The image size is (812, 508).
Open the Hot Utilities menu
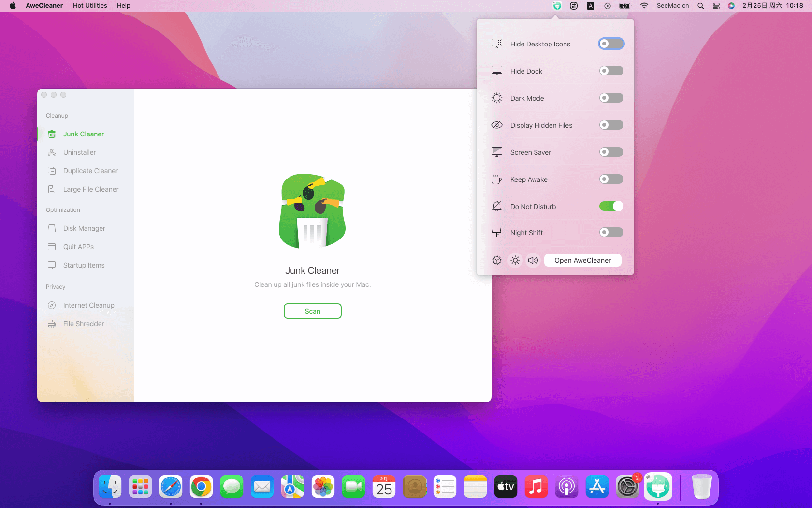[x=90, y=6]
